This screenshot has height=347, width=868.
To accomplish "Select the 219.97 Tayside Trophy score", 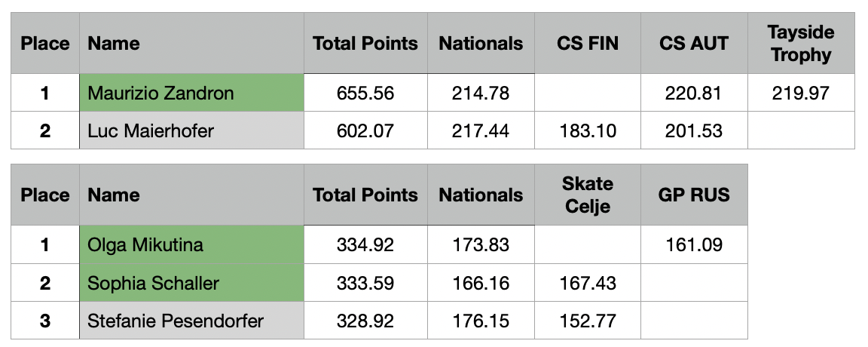I will click(801, 93).
